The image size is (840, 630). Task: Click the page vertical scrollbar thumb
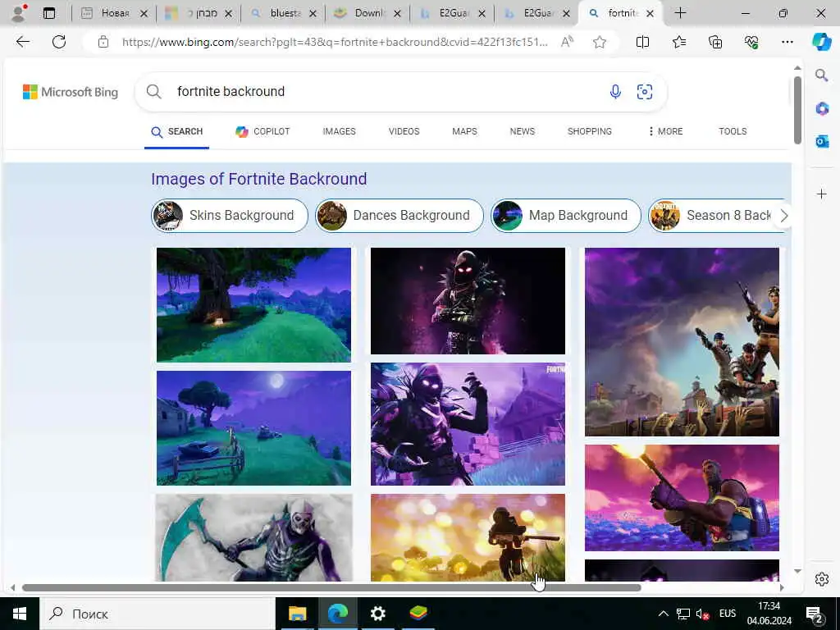(797, 110)
